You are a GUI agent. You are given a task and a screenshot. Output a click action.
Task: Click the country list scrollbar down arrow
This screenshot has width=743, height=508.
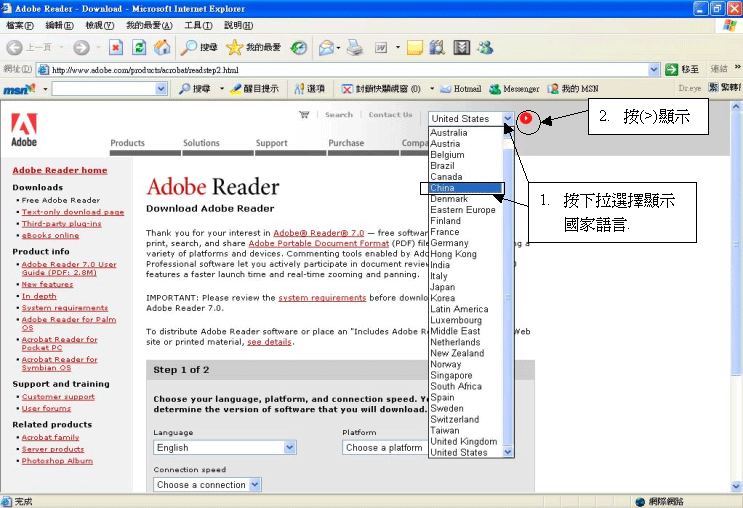(x=507, y=452)
